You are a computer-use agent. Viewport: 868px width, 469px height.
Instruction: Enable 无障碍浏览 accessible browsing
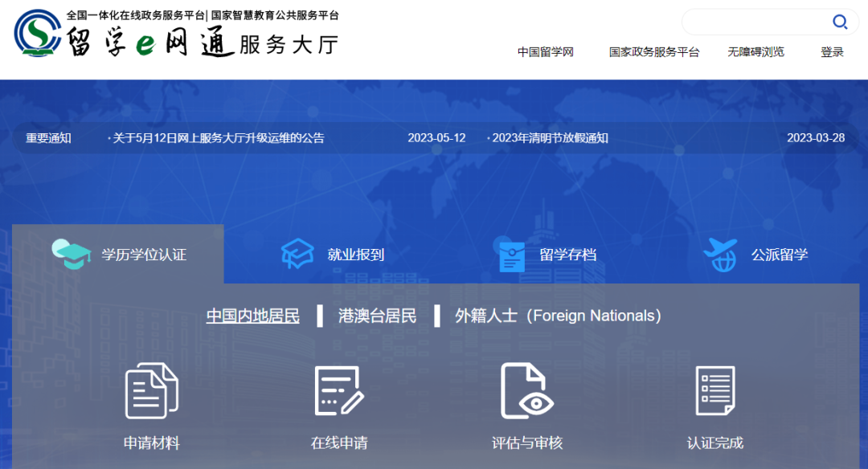point(755,52)
